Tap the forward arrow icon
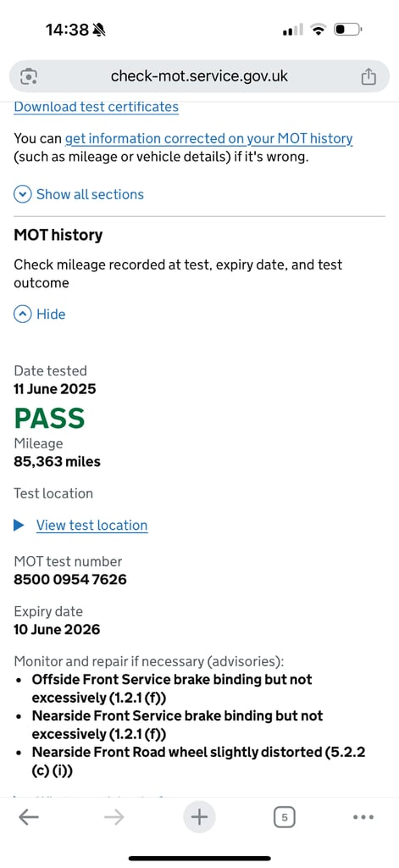Screen dimensions: 399x868 coord(114,817)
